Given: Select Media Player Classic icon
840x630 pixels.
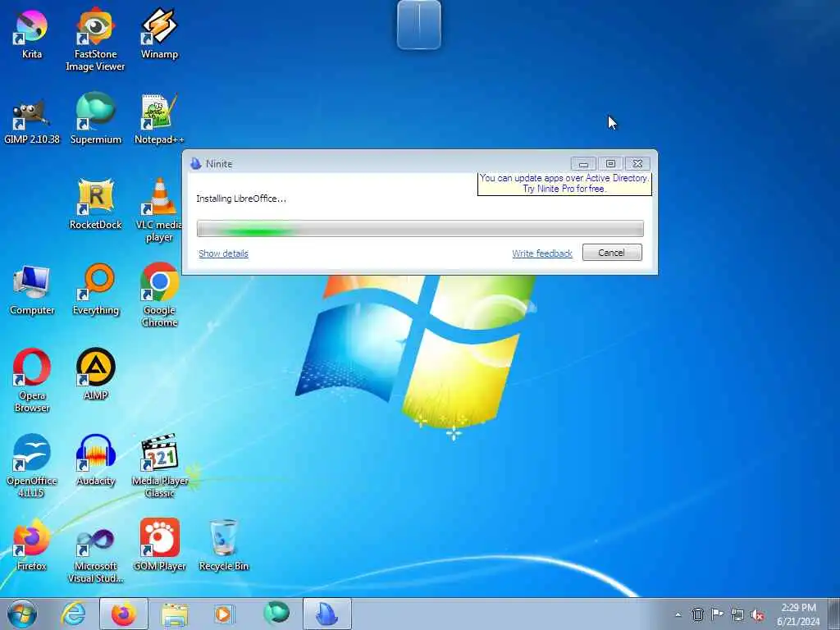Looking at the screenshot, I should pos(159,466).
